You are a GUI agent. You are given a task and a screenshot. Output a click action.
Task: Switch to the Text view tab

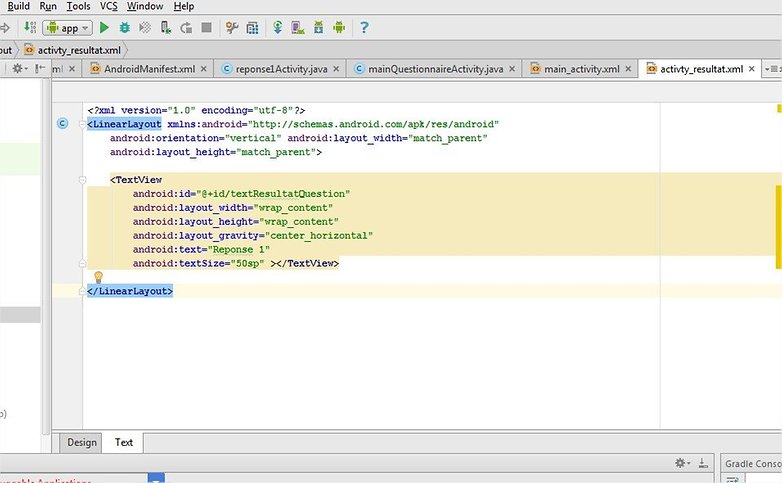point(124,443)
